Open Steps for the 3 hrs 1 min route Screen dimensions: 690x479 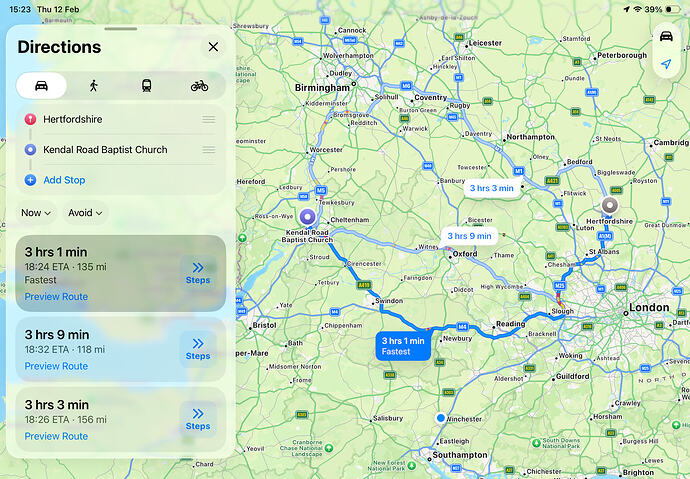[198, 273]
